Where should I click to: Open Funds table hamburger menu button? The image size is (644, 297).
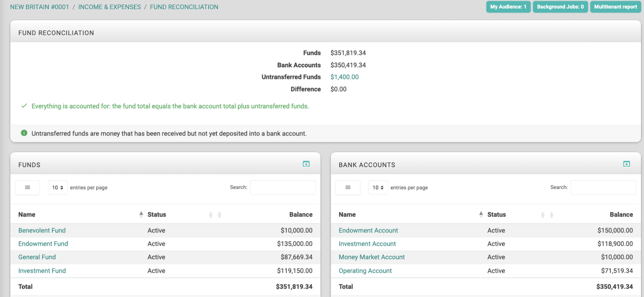[x=28, y=187]
